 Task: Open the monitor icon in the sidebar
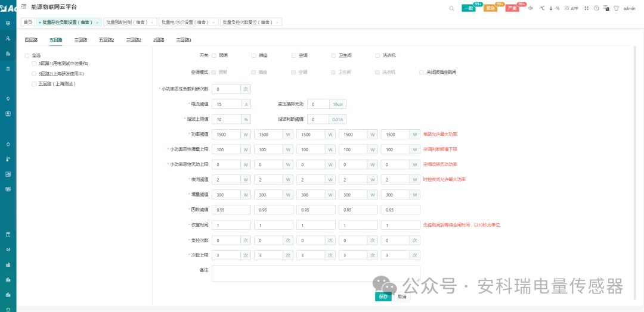(x=8, y=23)
